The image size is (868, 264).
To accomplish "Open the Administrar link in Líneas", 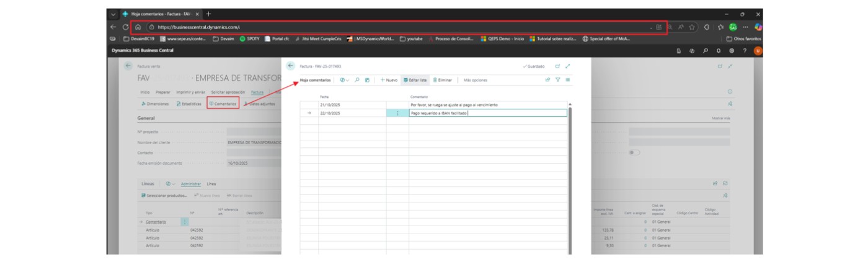I will click(191, 184).
